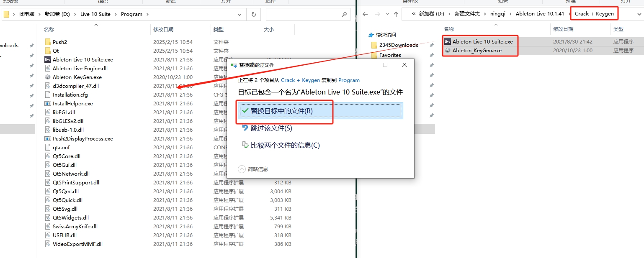The height and width of the screenshot is (258, 644).
Task: Go up one folder level in right window
Action: (396, 14)
